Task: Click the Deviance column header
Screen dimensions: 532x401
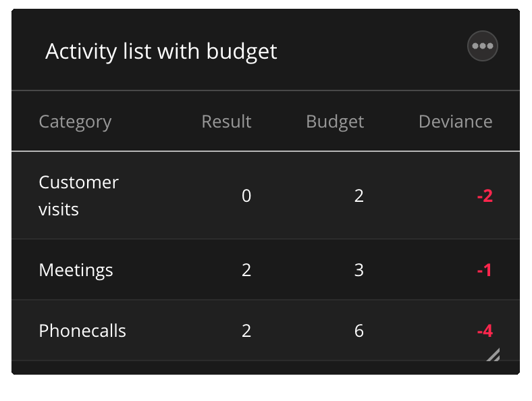Action: click(455, 122)
